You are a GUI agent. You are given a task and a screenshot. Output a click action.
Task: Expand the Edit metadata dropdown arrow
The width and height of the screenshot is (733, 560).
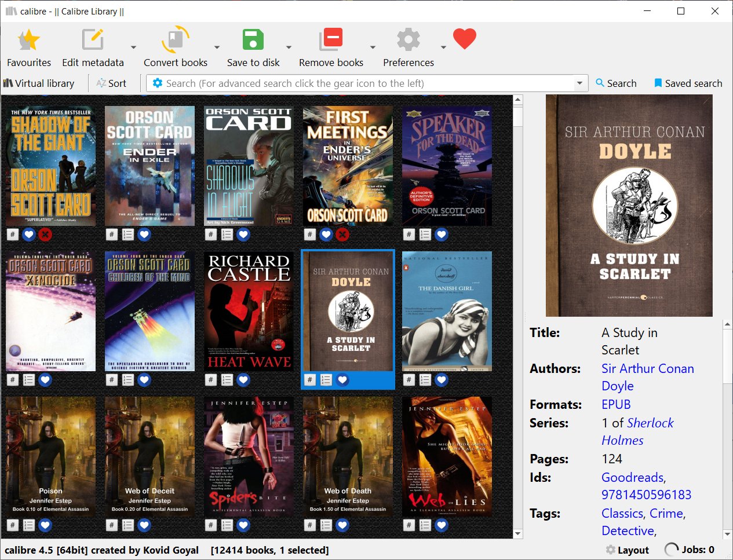pos(133,47)
